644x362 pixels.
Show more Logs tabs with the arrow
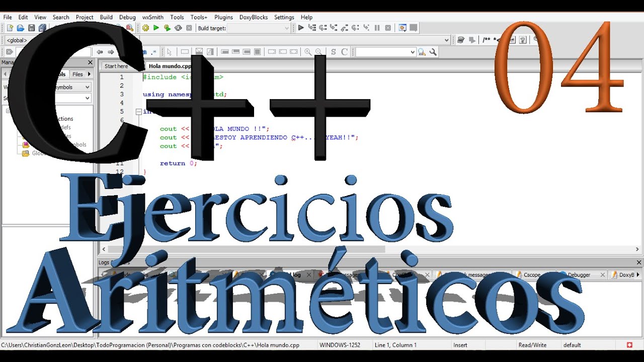click(638, 275)
